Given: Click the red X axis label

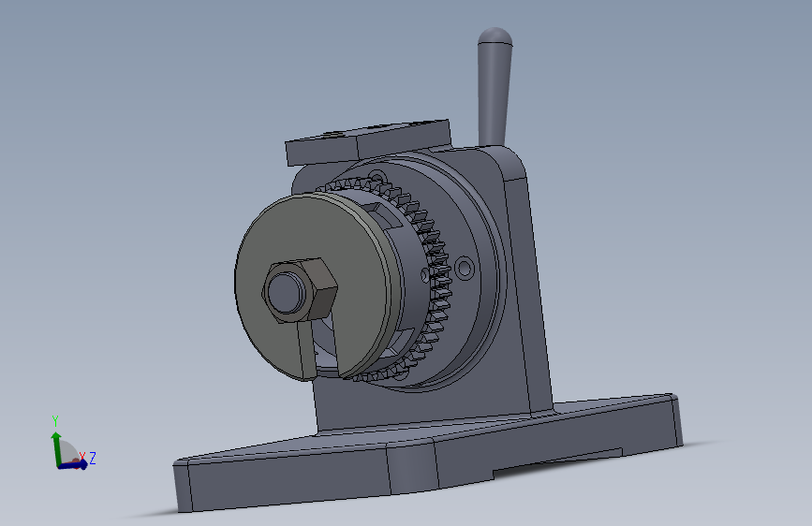Looking at the screenshot, I should click(82, 456).
